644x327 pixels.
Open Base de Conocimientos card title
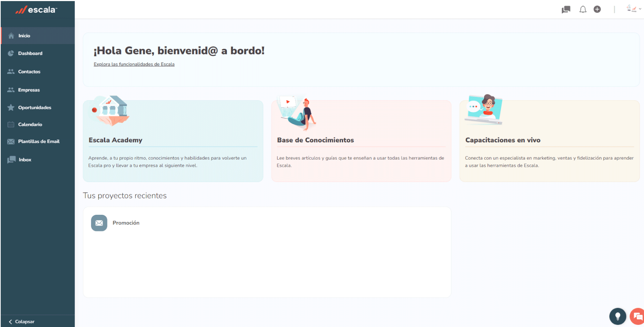coord(315,140)
